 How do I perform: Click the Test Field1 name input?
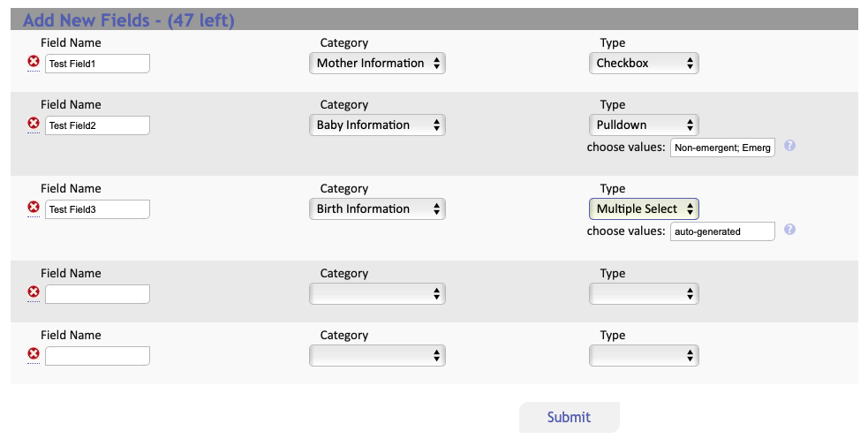pos(97,64)
